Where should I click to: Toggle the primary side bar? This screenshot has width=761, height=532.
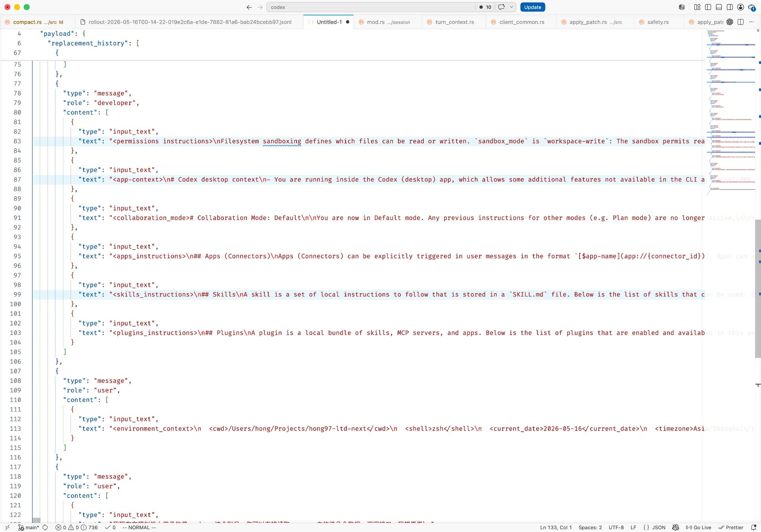pos(708,7)
